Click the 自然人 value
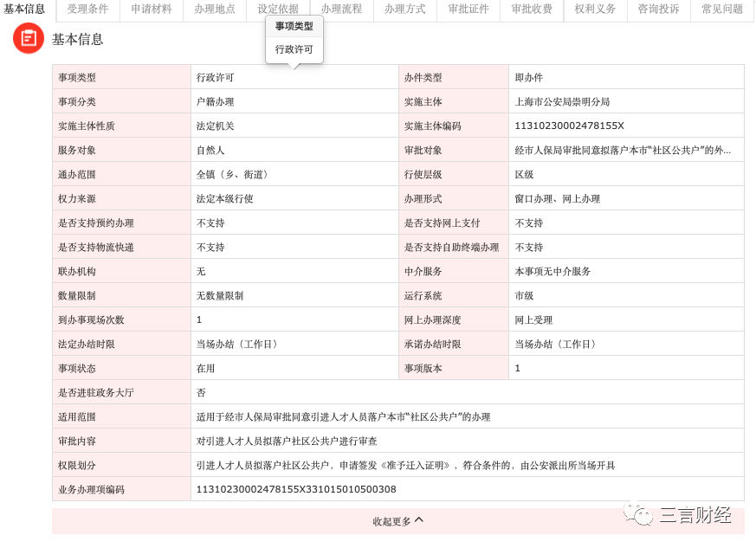756x548 pixels. (x=210, y=150)
